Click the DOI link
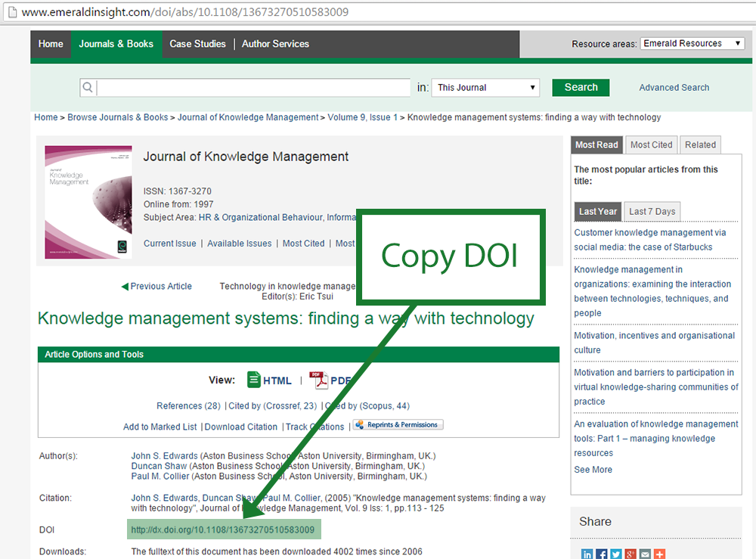The image size is (756, 559). pos(223,529)
